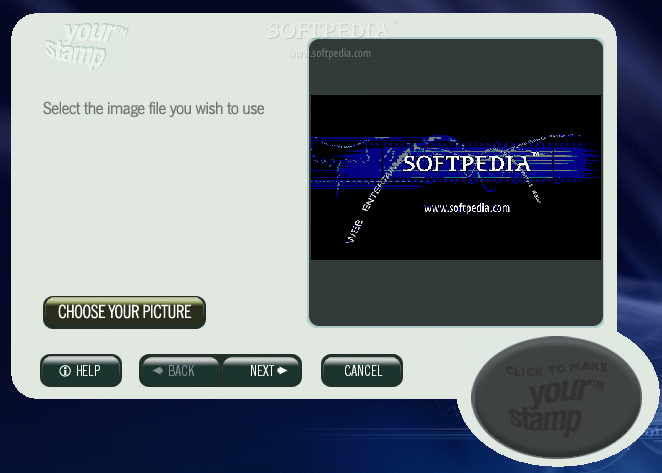Image resolution: width=662 pixels, height=473 pixels.
Task: Open Help with the info button
Action: pos(81,371)
